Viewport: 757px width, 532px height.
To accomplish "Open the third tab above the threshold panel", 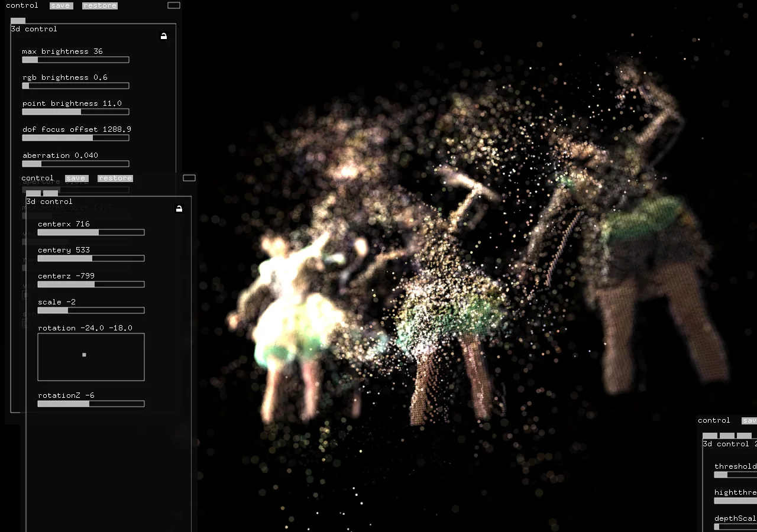I will tap(744, 436).
